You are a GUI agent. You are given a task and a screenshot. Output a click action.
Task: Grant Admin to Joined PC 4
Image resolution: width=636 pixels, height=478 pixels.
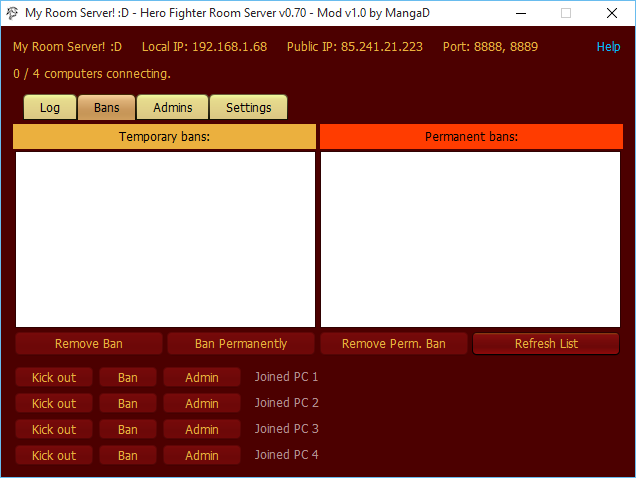point(202,455)
